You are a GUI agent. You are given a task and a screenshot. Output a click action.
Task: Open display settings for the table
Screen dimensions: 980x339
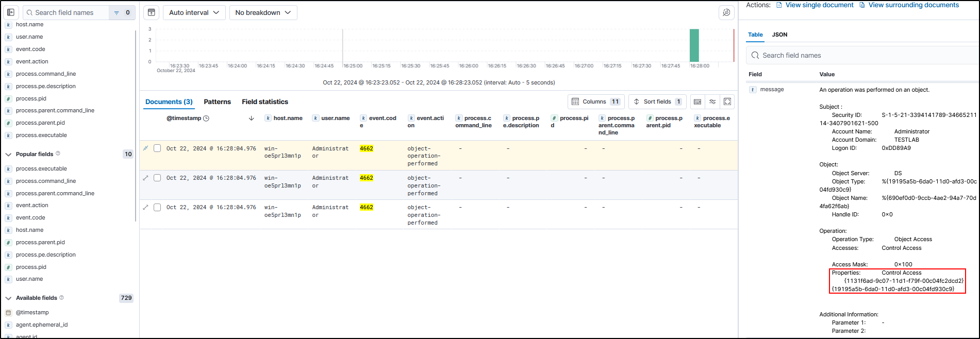click(712, 101)
